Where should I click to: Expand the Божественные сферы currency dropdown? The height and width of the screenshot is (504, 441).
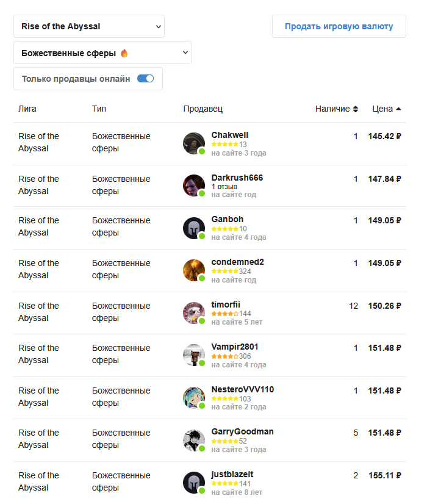point(102,53)
